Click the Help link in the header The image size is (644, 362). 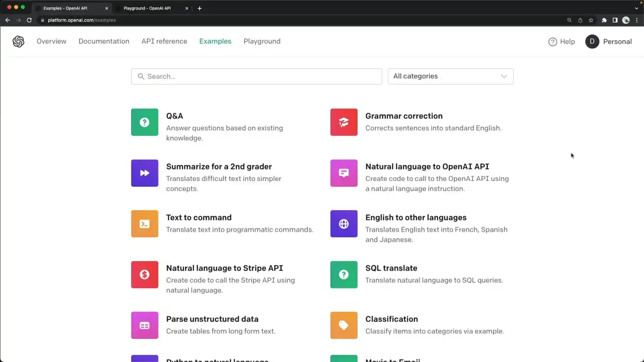(561, 42)
